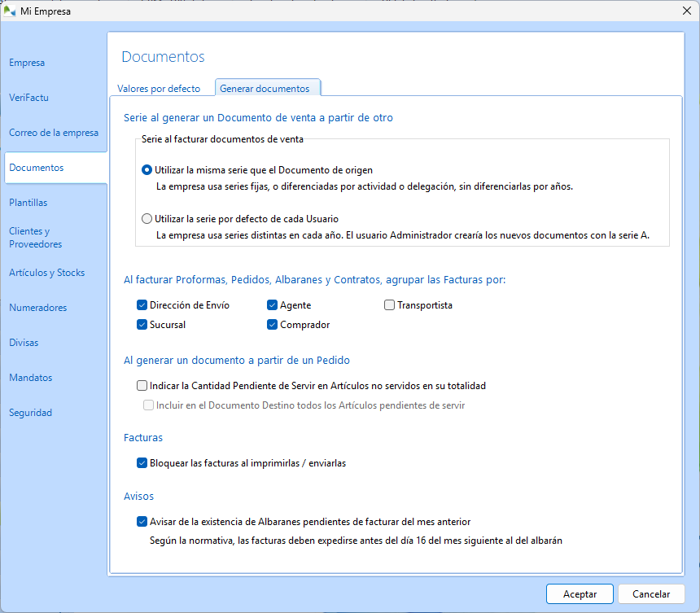Disable the Sucursal grouping checkbox
The height and width of the screenshot is (613, 700).
point(142,324)
